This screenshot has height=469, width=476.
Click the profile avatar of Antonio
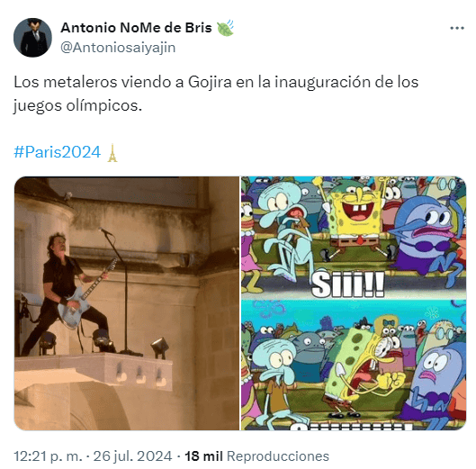(x=32, y=38)
